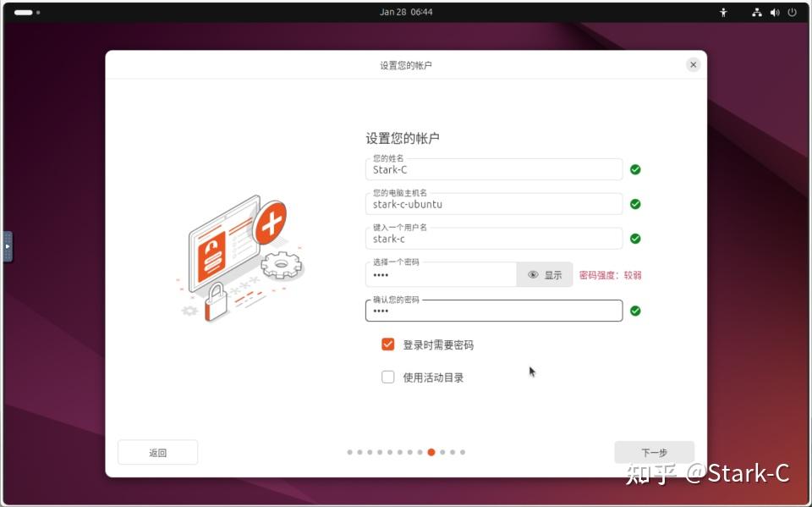Toggle password visibility with 显示 button
The height and width of the screenshot is (507, 812).
[545, 275]
